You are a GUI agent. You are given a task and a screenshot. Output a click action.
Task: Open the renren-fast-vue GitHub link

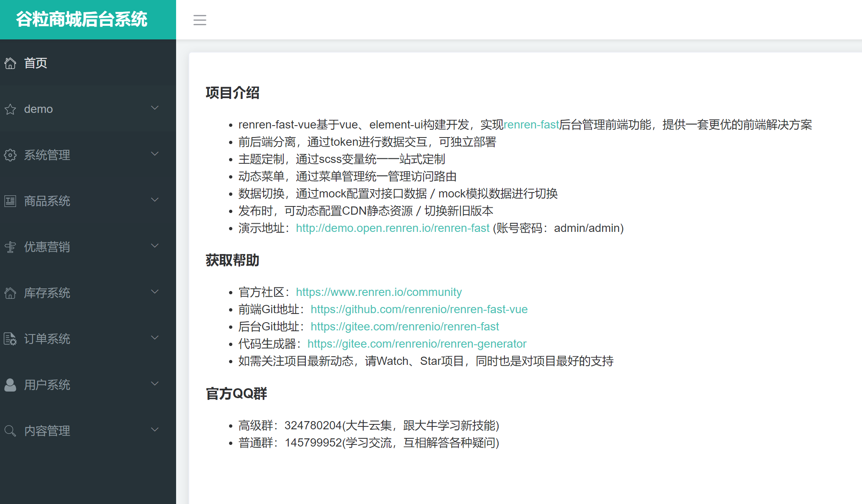click(x=419, y=309)
